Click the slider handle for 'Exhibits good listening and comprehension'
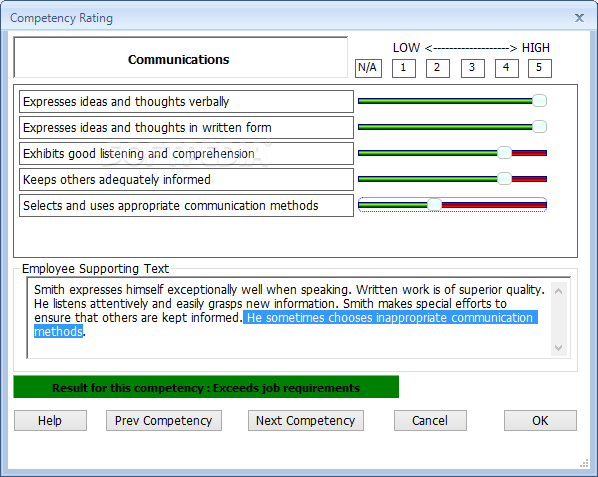Image resolution: width=598 pixels, height=477 pixels. [x=504, y=153]
